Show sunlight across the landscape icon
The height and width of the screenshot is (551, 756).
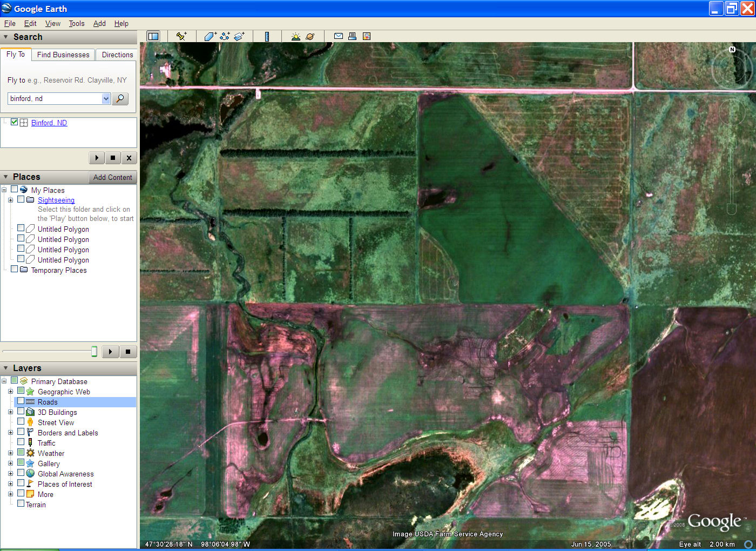click(295, 36)
